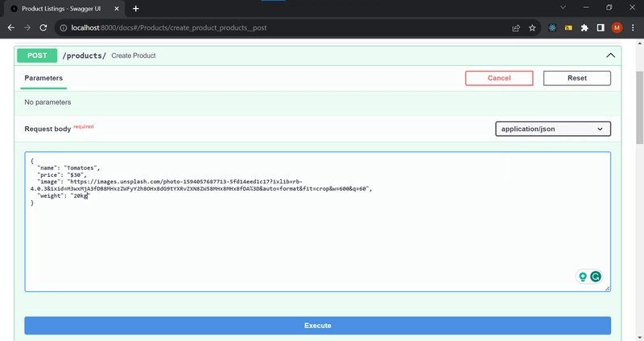
Task: Go back with the browser back arrow
Action: [x=11, y=28]
